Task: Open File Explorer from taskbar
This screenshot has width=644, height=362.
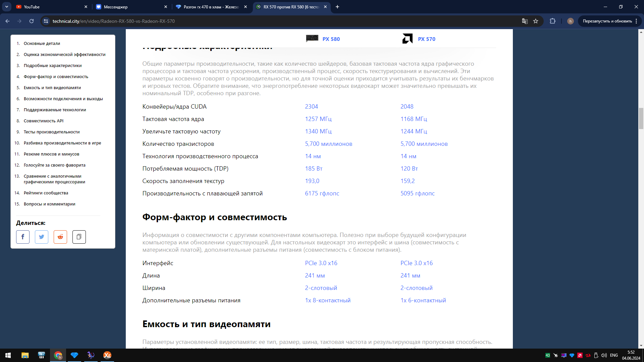Action: pyautogui.click(x=25, y=355)
